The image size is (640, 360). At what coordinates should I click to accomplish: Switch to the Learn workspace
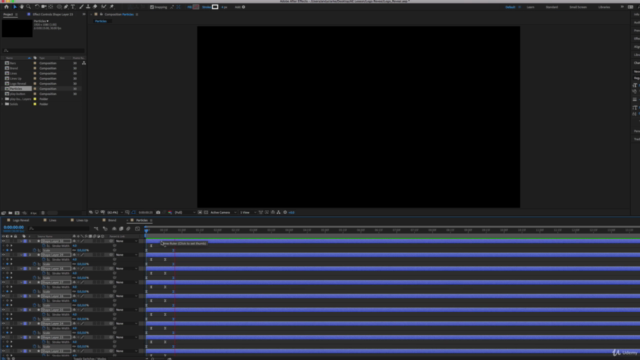coord(530,7)
